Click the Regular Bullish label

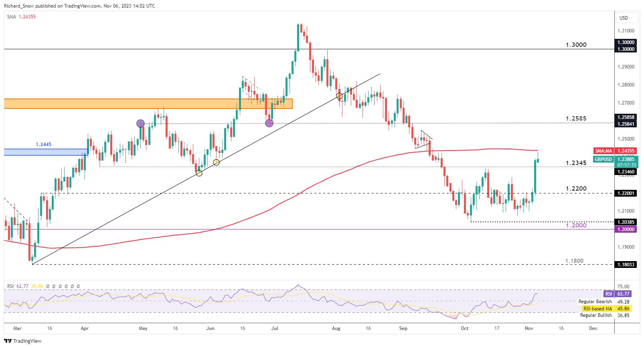click(x=596, y=315)
